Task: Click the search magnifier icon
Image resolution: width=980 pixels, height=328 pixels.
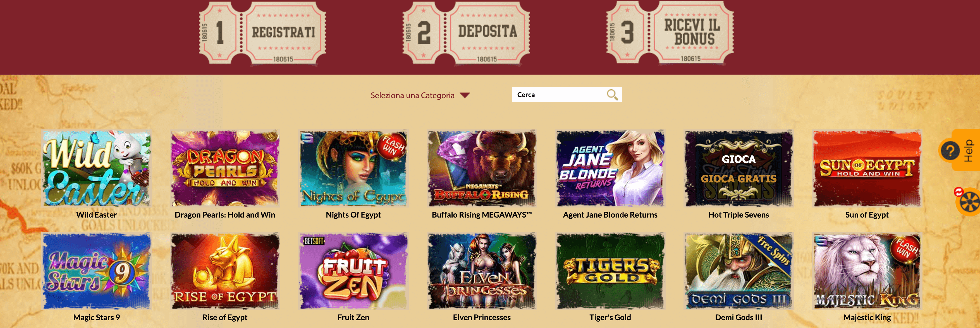Action: [612, 95]
